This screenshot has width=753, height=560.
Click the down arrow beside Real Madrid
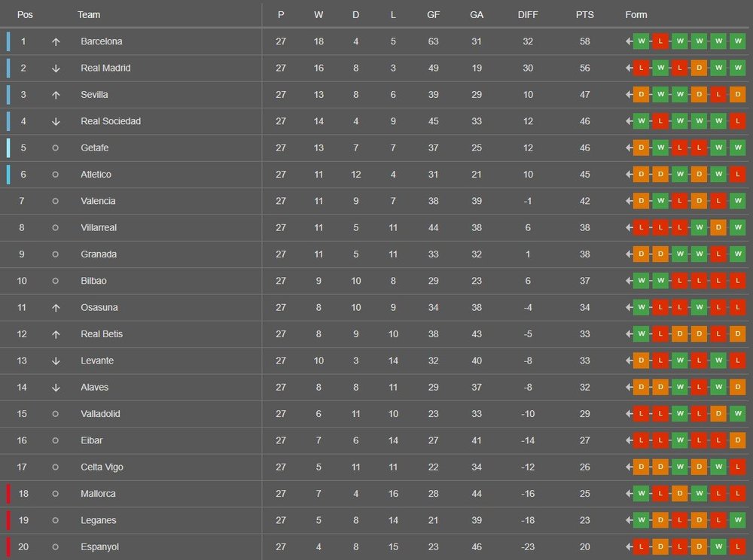pos(56,68)
